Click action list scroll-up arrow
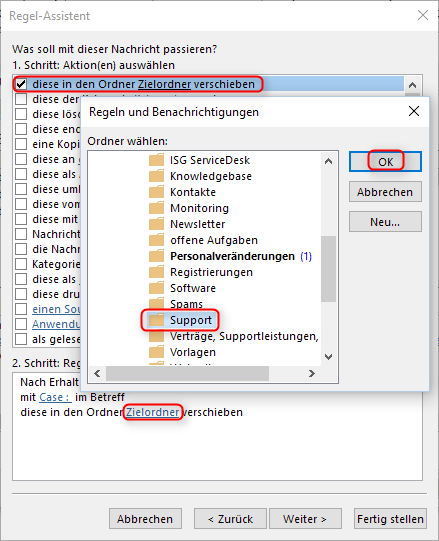Image resolution: width=439 pixels, height=541 pixels. pos(412,85)
